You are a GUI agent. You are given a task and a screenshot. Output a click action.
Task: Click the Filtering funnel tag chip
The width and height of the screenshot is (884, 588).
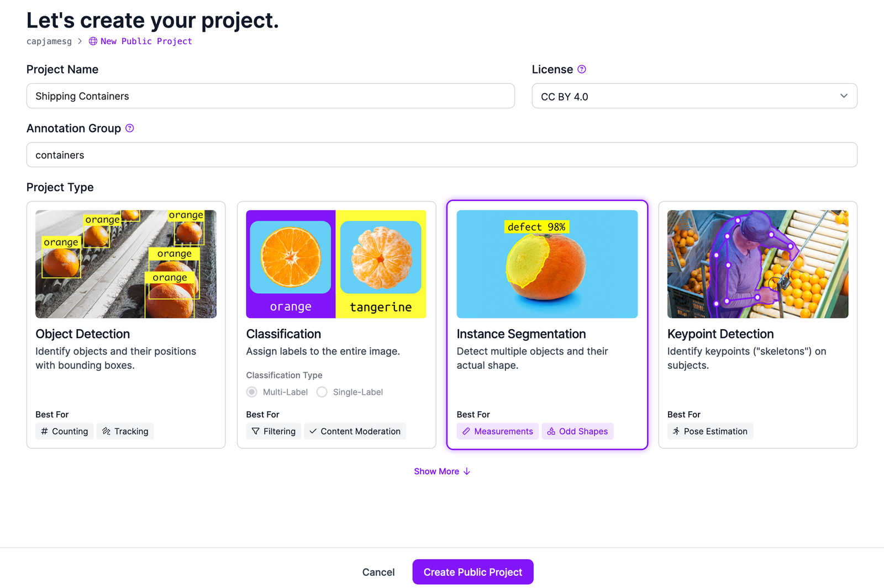pos(273,431)
